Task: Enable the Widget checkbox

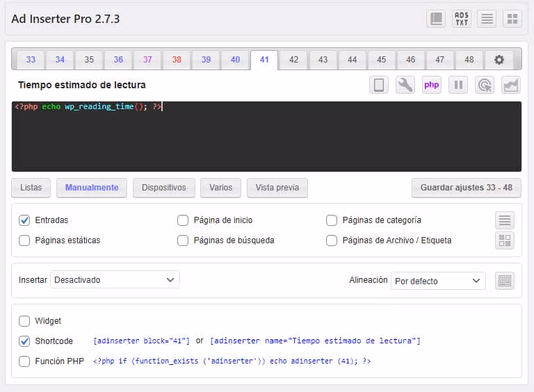Action: click(x=24, y=321)
